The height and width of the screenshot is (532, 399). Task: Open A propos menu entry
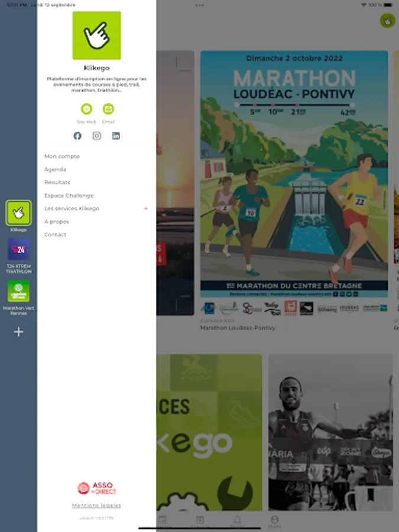click(x=56, y=222)
